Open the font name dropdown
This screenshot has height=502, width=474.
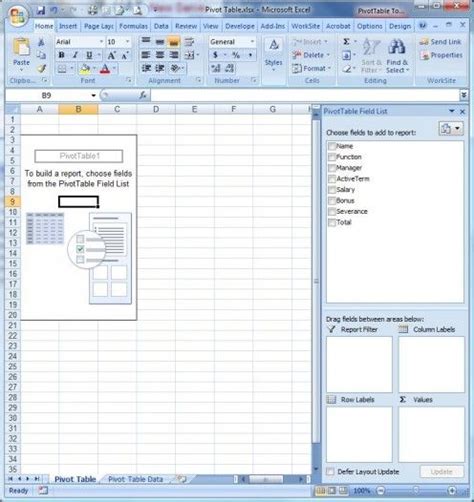(x=101, y=42)
